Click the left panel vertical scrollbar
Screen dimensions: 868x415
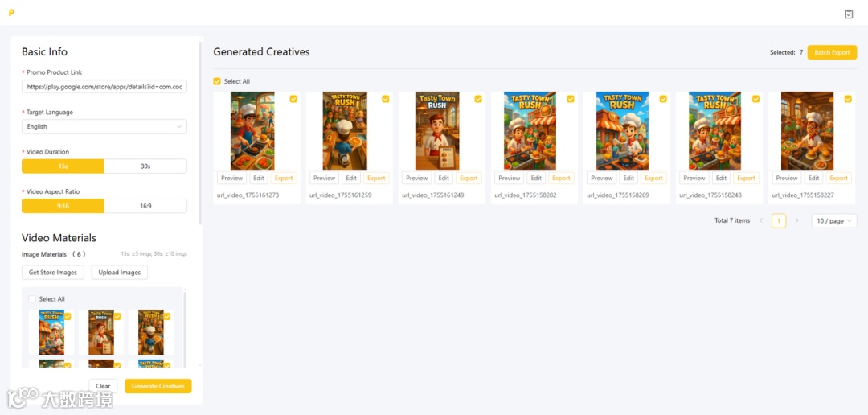(200, 133)
